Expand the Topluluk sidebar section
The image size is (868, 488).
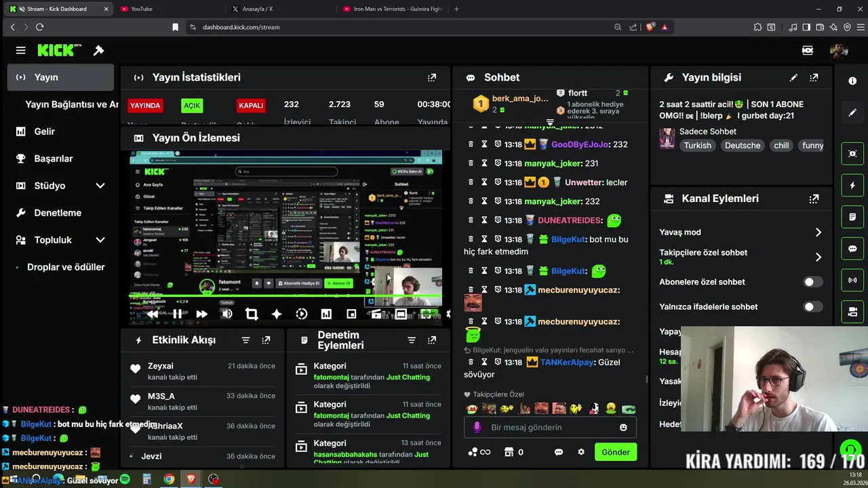point(100,240)
